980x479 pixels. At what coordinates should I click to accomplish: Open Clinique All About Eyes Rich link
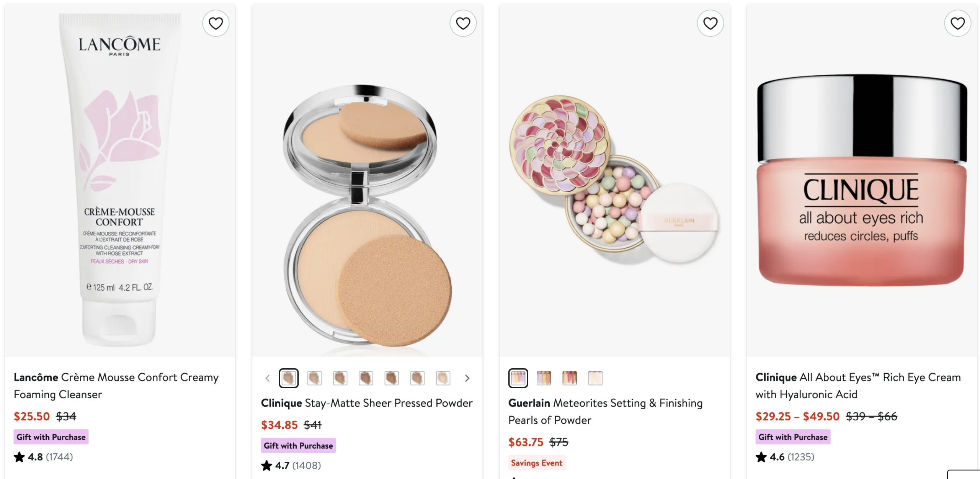[x=858, y=386]
